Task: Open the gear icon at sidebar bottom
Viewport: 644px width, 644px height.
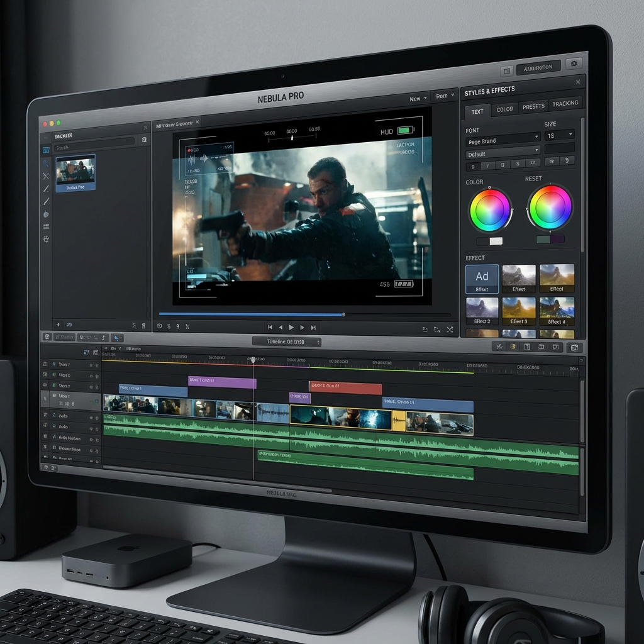Action: 46,239
